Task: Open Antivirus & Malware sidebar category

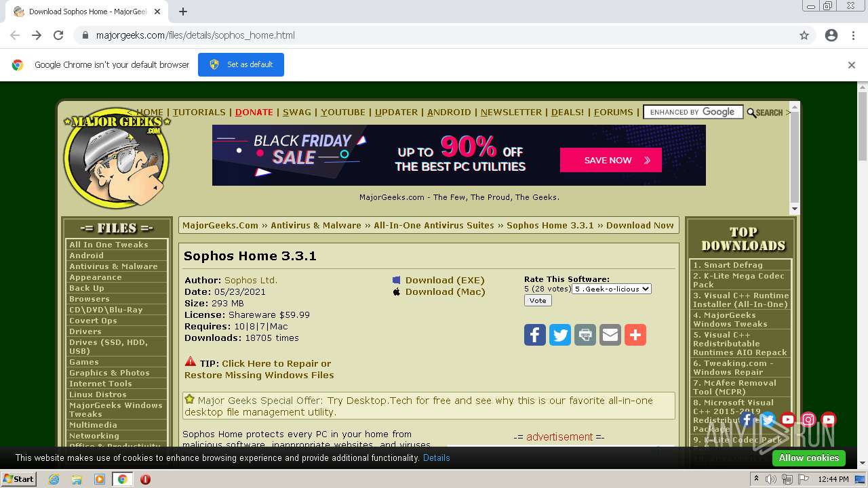Action: pyautogui.click(x=113, y=266)
